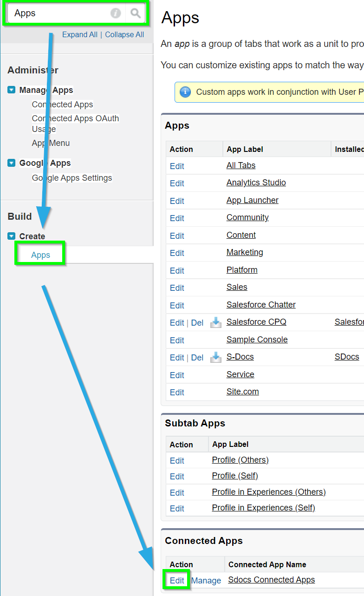Click the Collapse All link

124,34
